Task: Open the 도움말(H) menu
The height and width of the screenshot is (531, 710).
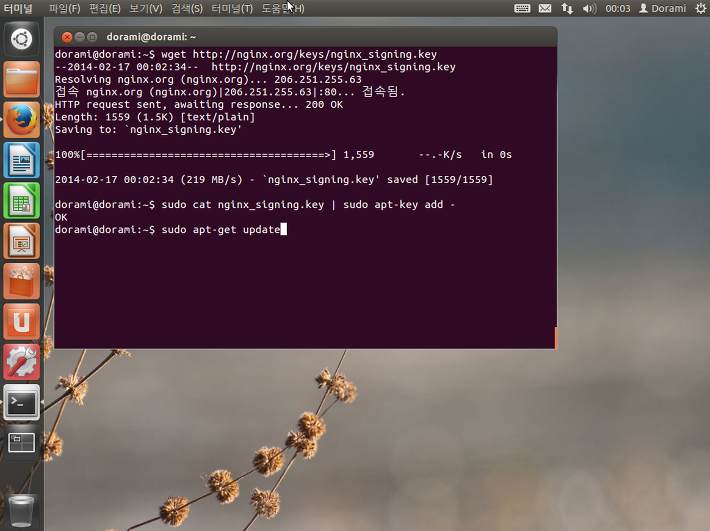Action: [283, 8]
